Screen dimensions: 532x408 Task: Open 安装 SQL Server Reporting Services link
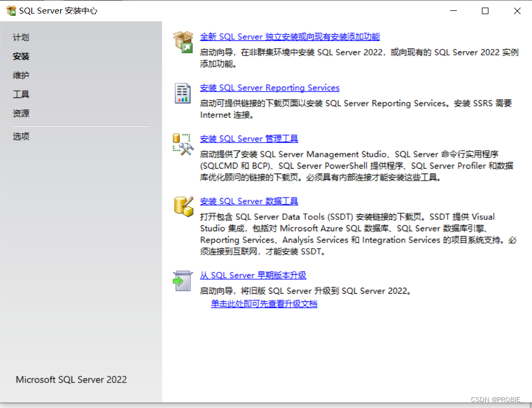tap(270, 88)
